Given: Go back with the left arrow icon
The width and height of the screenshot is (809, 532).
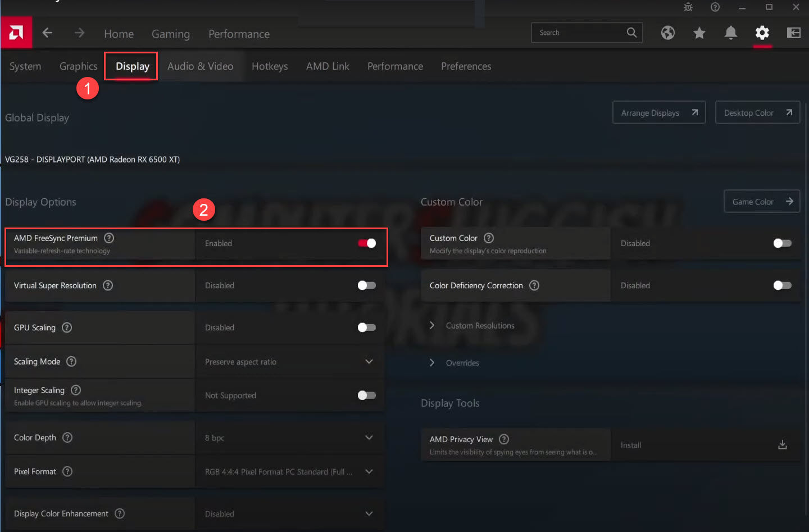Looking at the screenshot, I should point(48,33).
